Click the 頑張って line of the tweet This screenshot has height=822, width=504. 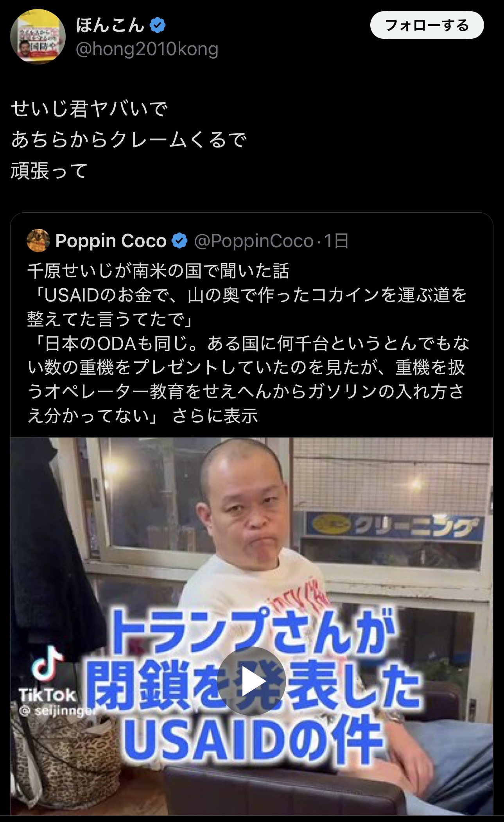[49, 171]
